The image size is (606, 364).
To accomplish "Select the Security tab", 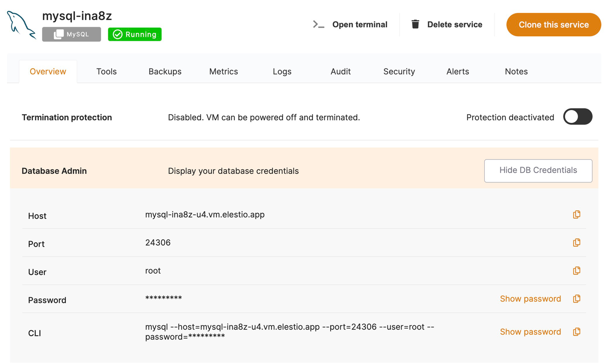I will [x=399, y=71].
